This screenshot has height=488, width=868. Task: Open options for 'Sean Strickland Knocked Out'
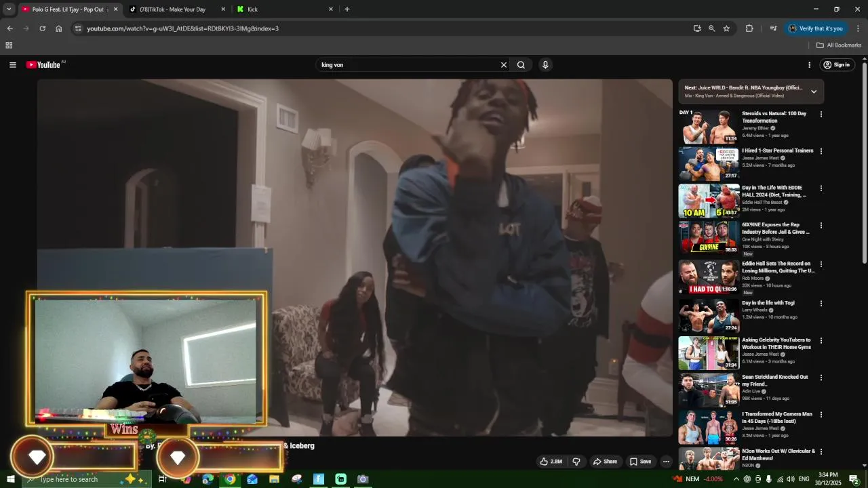pos(821,378)
